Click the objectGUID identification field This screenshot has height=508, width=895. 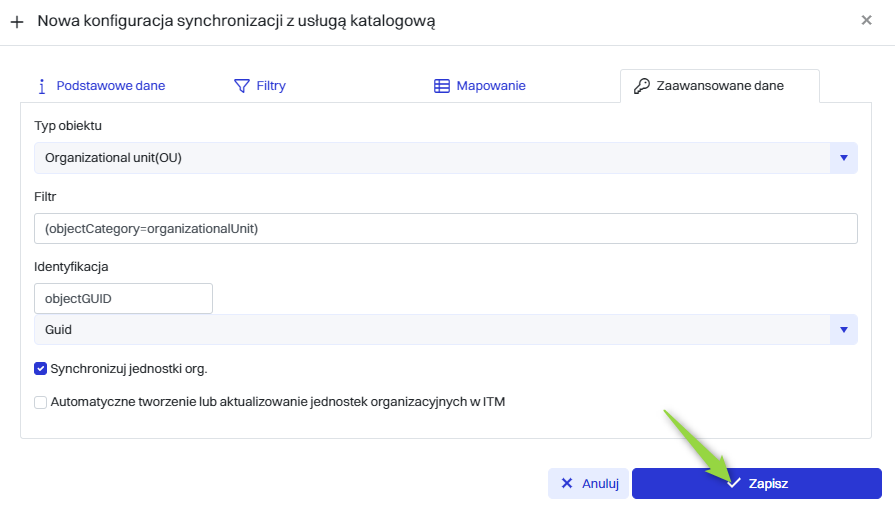point(123,298)
